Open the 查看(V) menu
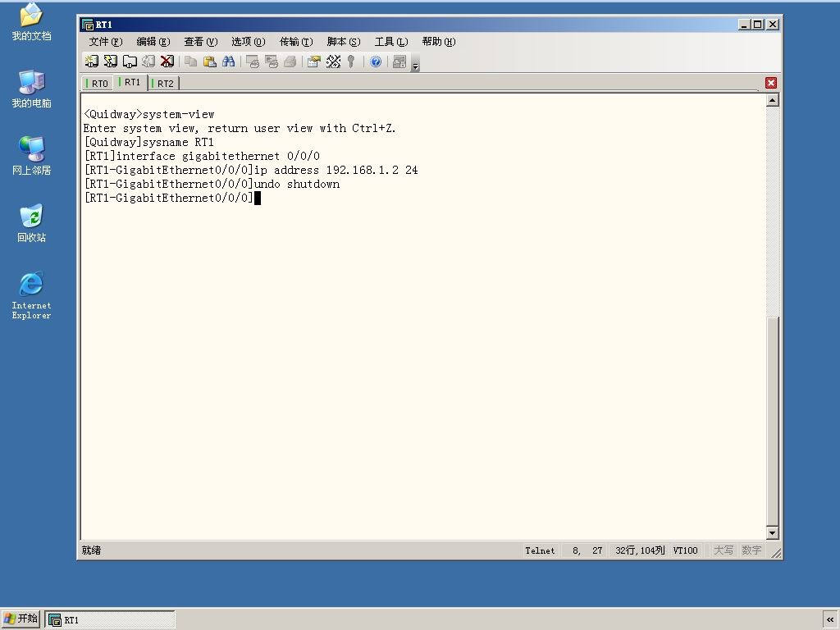Screen dimensions: 840x630 [x=201, y=42]
